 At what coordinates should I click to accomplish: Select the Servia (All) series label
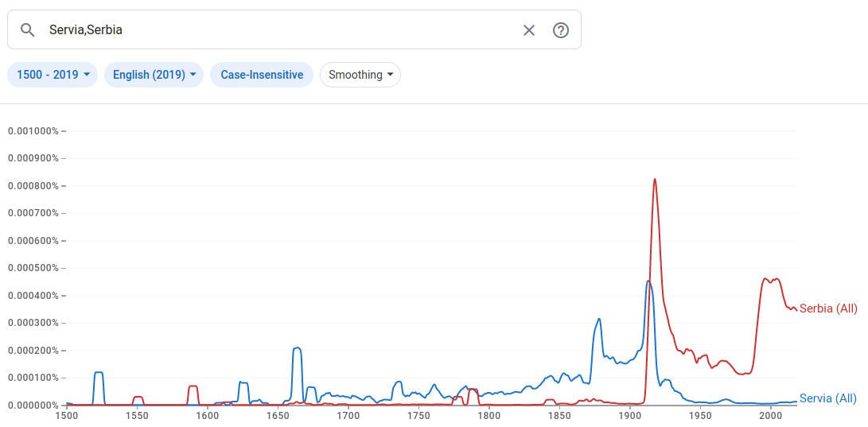828,398
